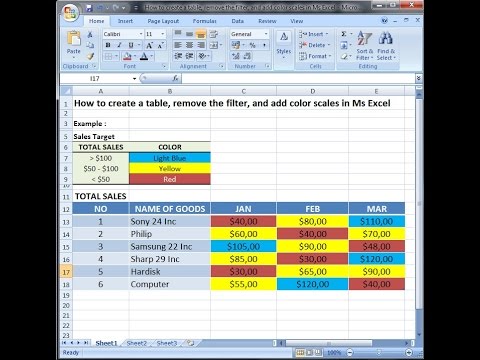Click the Grow Font icon

coord(149,45)
